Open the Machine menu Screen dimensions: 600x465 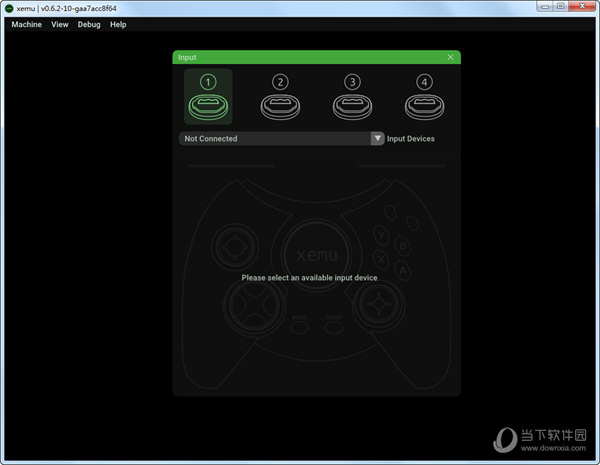(26, 24)
